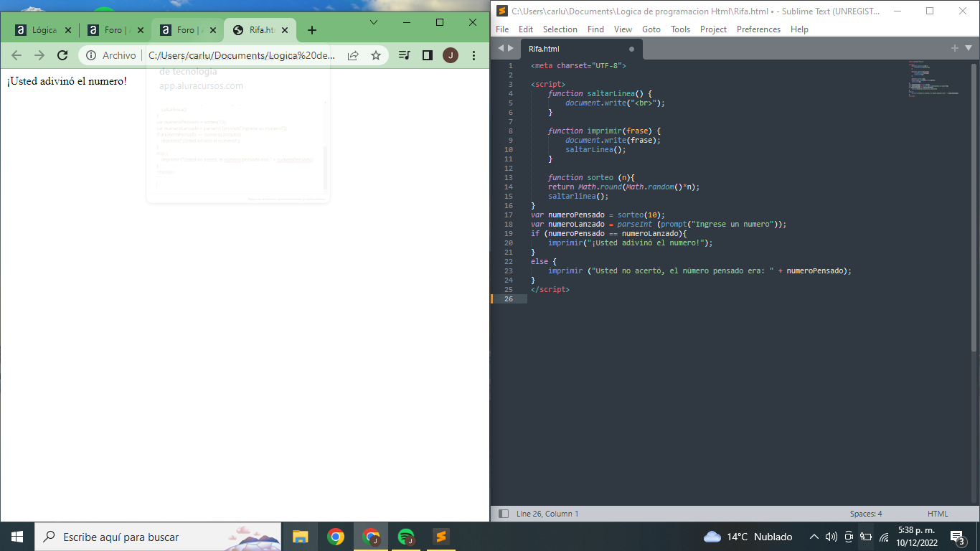
Task: Open File Explorer from taskbar
Action: [300, 537]
